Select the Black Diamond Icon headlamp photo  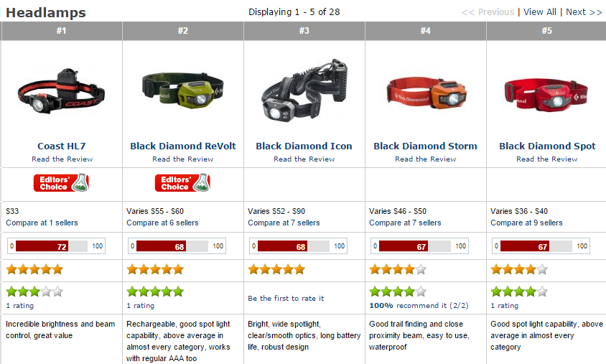click(304, 90)
